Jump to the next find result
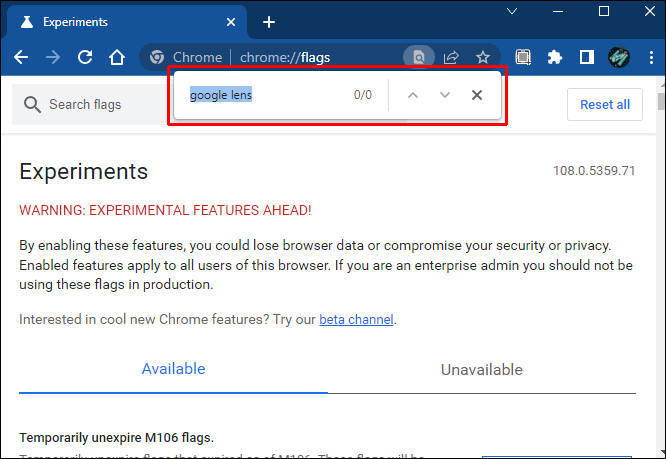The width and height of the screenshot is (666, 459). (x=445, y=95)
